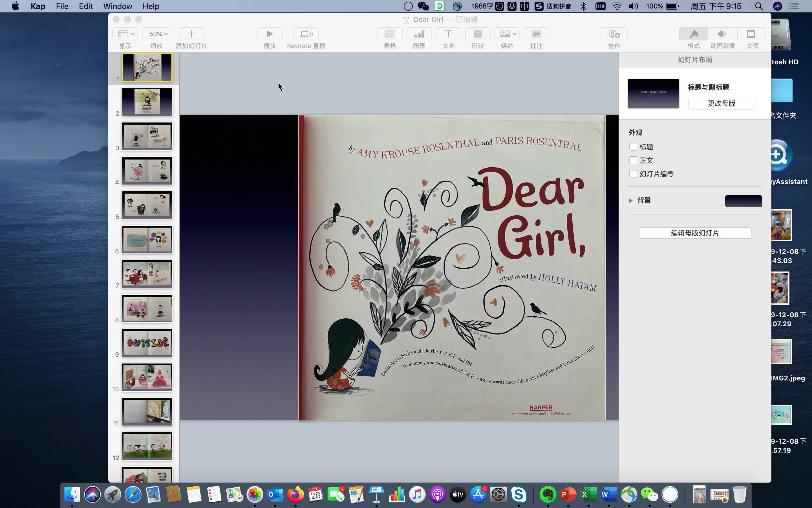
Task: Click the 更改母版 button
Action: pos(721,104)
